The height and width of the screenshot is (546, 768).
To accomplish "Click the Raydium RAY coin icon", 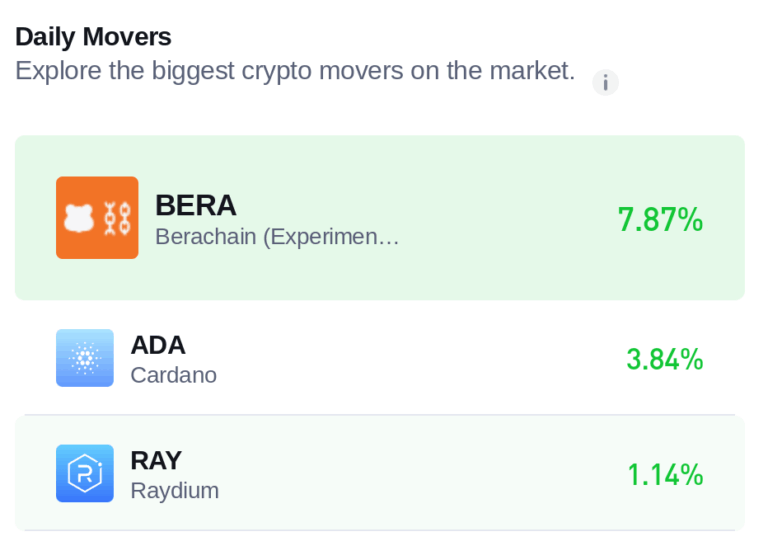I will click(x=85, y=474).
